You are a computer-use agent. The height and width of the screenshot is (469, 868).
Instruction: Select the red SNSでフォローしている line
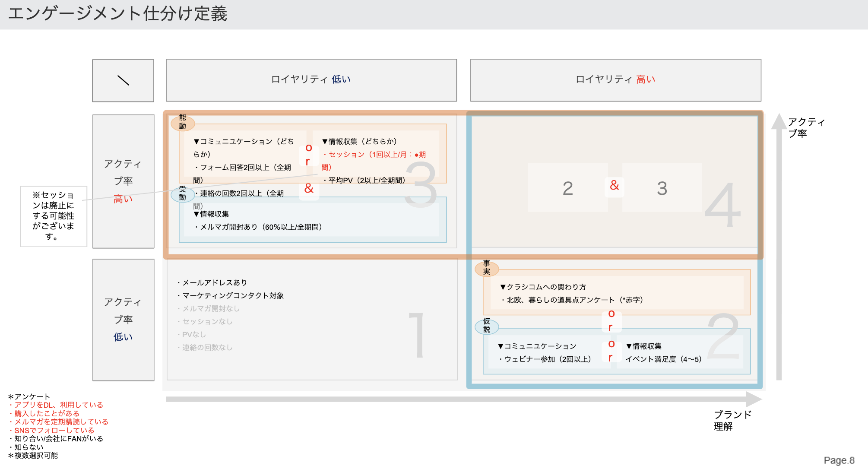(51, 431)
